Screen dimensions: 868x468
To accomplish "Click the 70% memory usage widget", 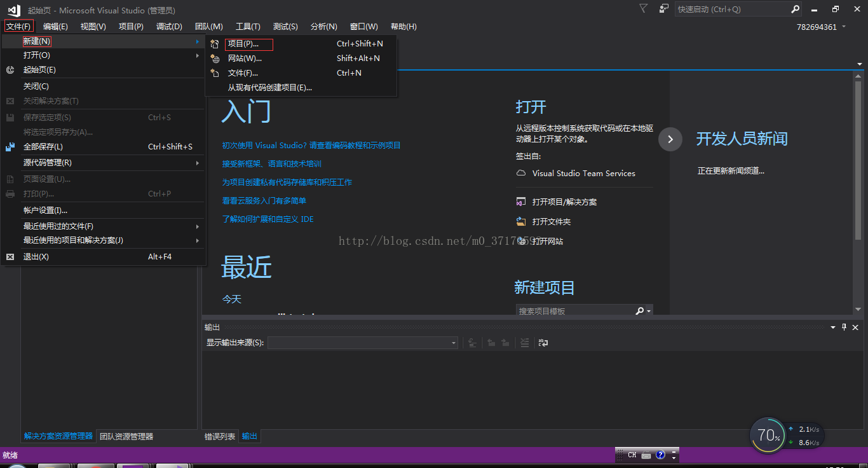I will click(x=768, y=435).
